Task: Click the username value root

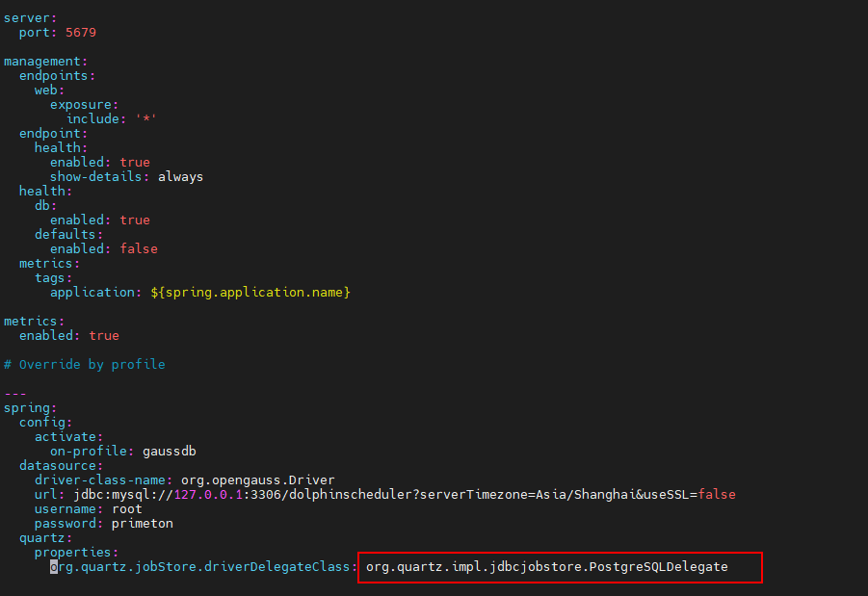Action: [x=126, y=509]
